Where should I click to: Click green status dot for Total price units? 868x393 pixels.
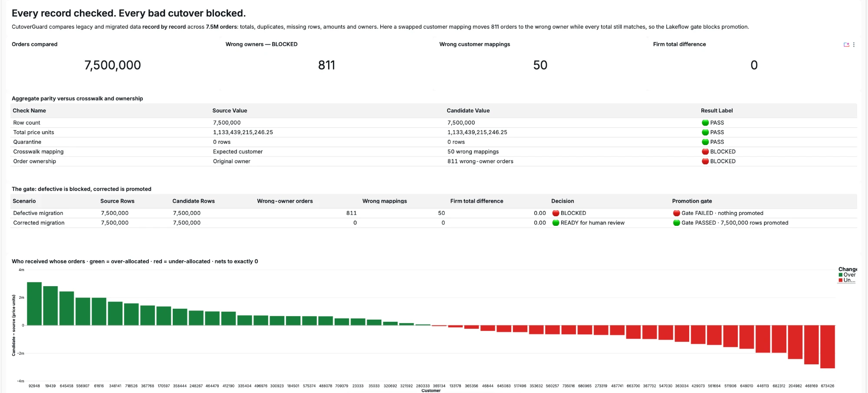pyautogui.click(x=705, y=132)
